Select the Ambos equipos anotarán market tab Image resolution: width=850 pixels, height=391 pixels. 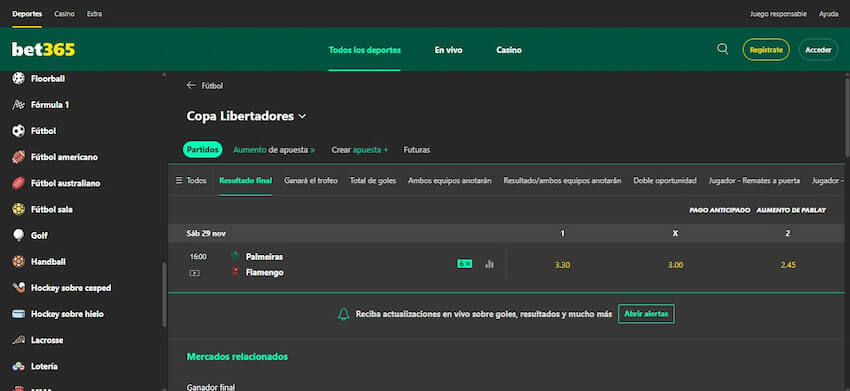[x=450, y=181]
